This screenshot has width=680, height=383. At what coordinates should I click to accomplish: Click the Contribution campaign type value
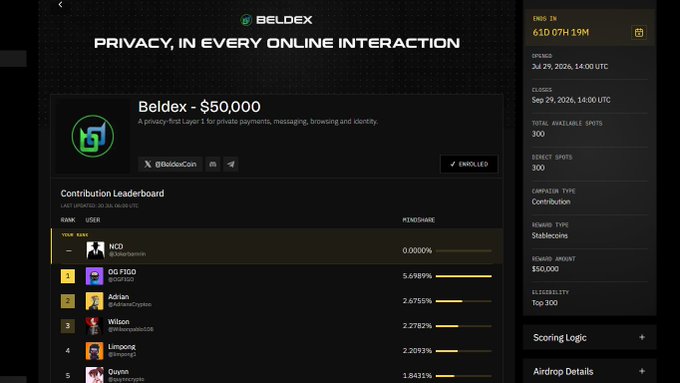point(551,202)
